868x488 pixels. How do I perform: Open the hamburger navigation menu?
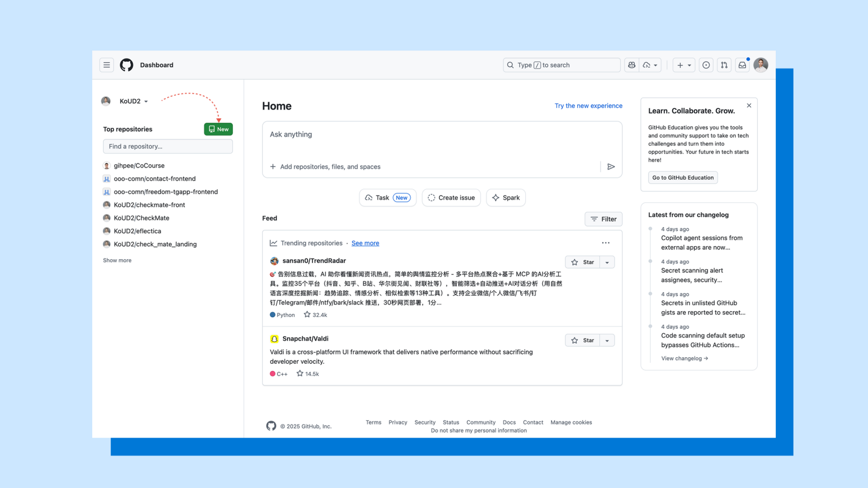coord(107,65)
